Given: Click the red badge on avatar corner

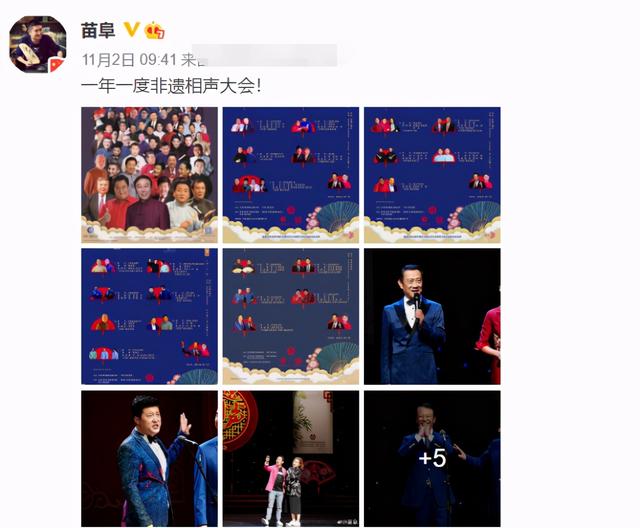Looking at the screenshot, I should tap(57, 64).
